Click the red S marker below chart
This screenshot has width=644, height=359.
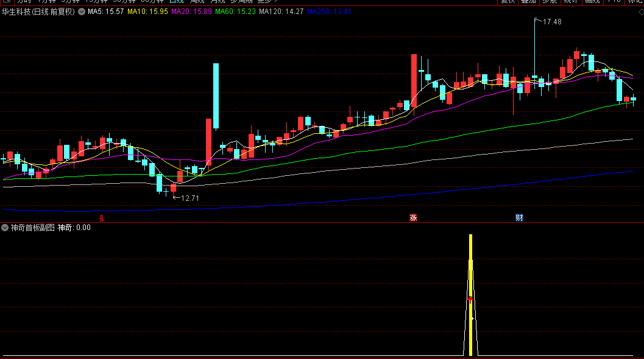(x=102, y=218)
